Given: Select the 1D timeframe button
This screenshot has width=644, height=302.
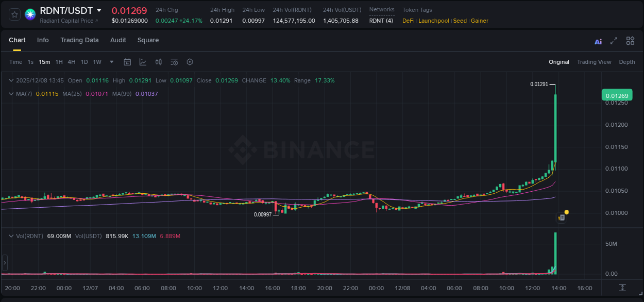Looking at the screenshot, I should pos(83,62).
